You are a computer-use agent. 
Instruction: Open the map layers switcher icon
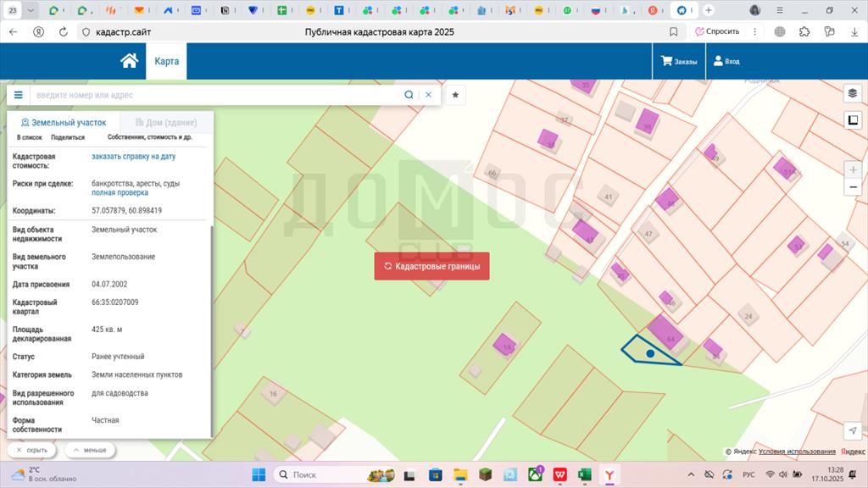click(x=853, y=93)
